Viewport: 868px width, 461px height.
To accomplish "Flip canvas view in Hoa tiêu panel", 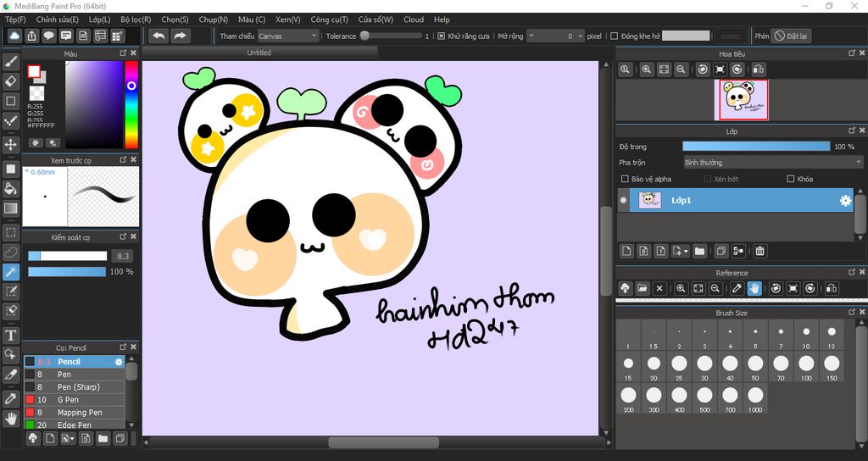I will (x=759, y=69).
